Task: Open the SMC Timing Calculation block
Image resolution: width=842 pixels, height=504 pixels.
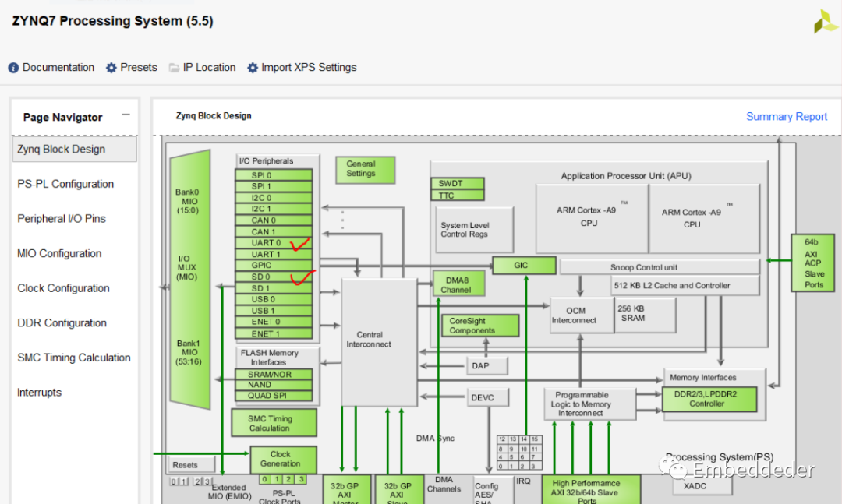Action: tap(274, 422)
